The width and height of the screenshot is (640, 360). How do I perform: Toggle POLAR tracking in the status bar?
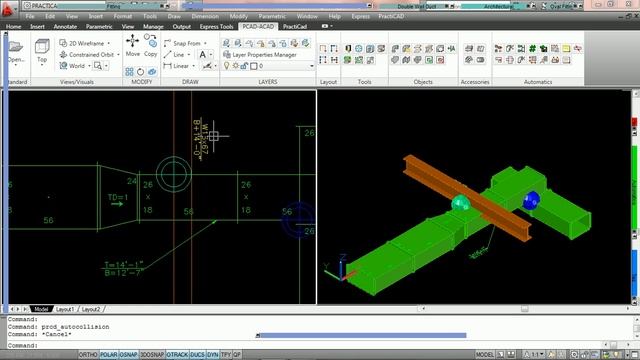pyautogui.click(x=109, y=355)
